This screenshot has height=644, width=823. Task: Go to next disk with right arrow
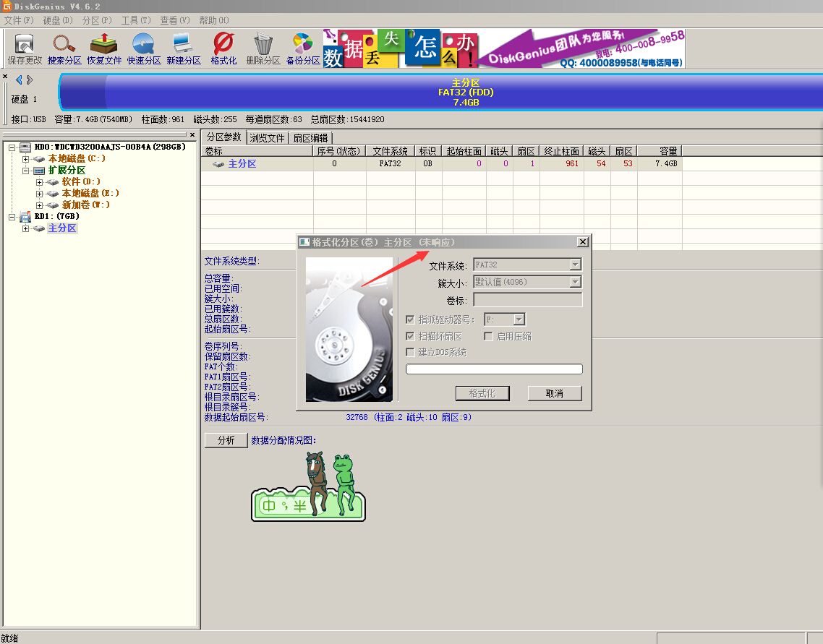point(30,80)
